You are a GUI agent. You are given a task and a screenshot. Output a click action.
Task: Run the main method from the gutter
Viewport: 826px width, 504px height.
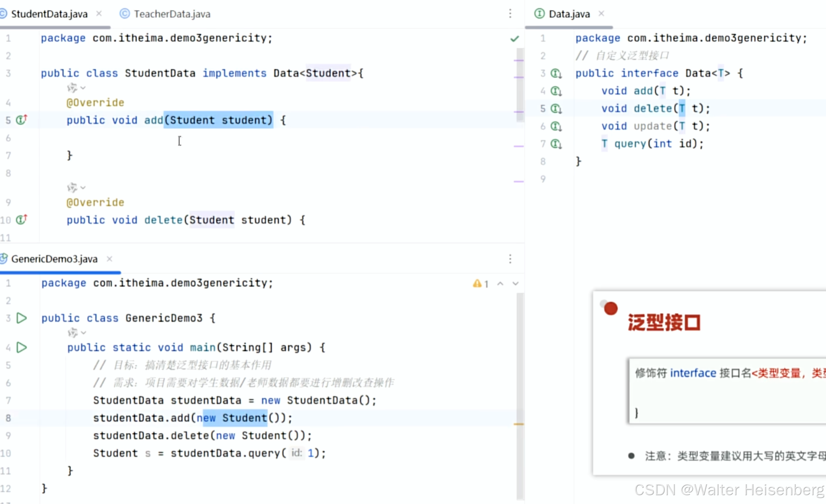click(x=22, y=347)
